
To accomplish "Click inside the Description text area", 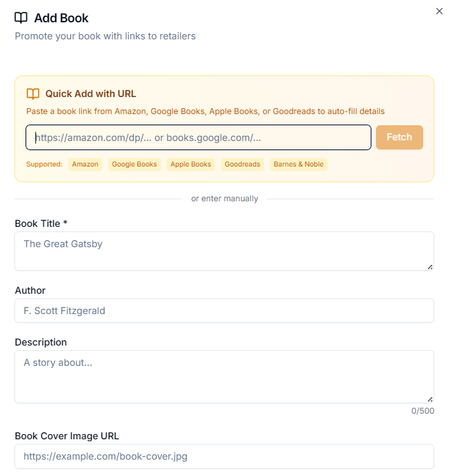I will coord(224,376).
